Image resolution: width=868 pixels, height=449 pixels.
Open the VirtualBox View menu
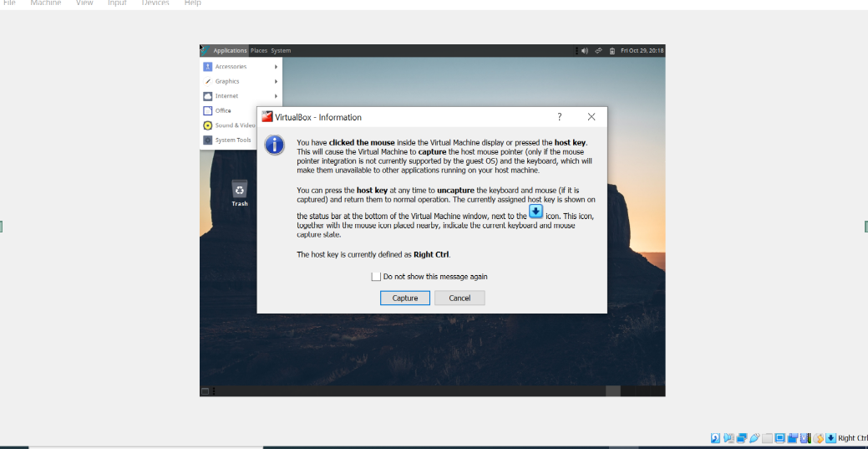84,3
